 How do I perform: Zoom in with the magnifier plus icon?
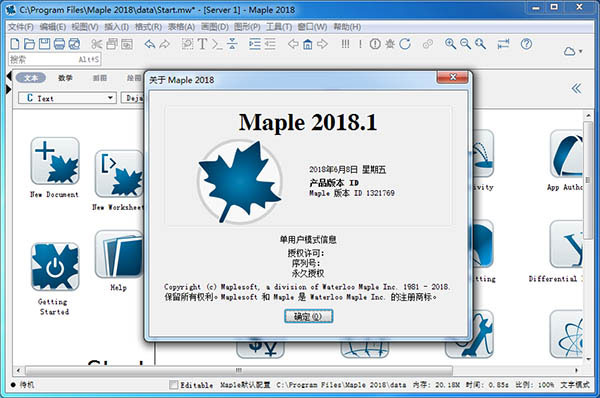click(450, 44)
